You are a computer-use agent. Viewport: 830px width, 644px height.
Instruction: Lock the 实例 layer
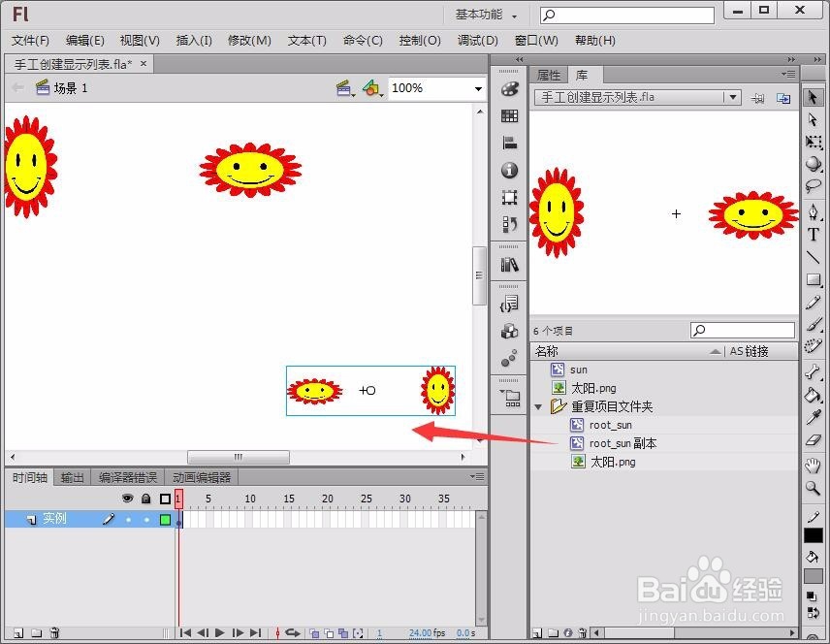pyautogui.click(x=146, y=518)
